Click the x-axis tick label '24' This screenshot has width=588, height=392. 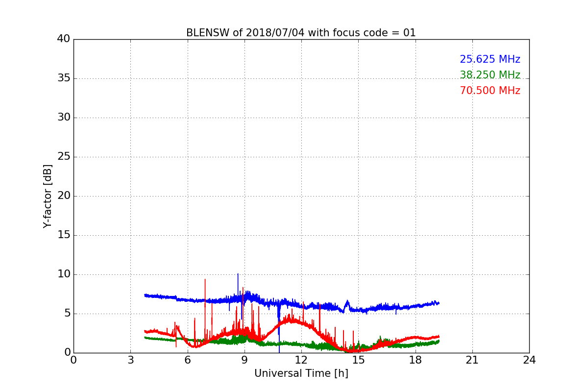[x=529, y=360]
